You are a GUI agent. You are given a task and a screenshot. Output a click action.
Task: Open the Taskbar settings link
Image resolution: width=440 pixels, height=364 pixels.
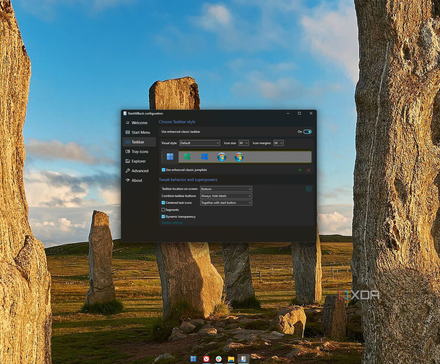172,223
